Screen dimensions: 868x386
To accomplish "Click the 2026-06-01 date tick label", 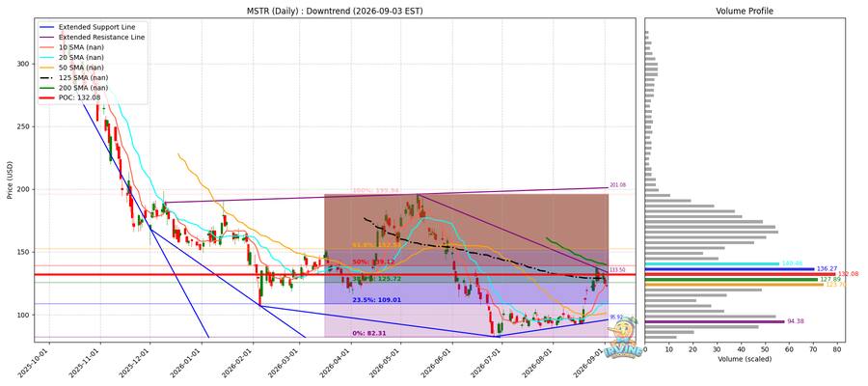I will coord(438,363).
